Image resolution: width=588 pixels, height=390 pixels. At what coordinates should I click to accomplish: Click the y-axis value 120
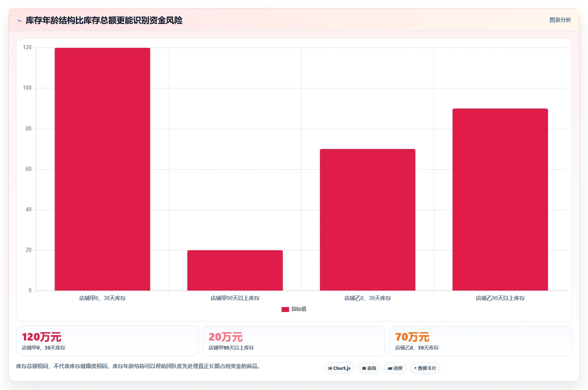tap(27, 47)
